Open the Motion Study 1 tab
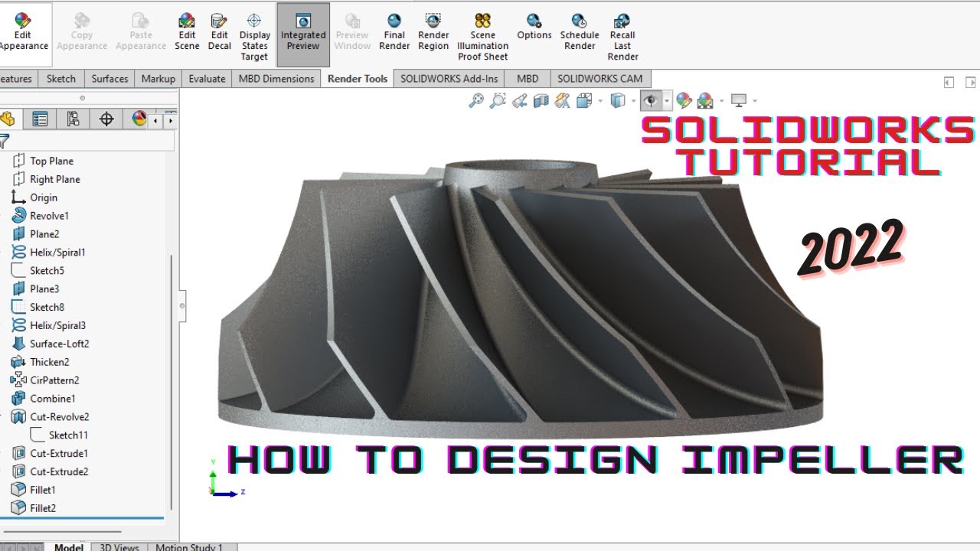 189,546
